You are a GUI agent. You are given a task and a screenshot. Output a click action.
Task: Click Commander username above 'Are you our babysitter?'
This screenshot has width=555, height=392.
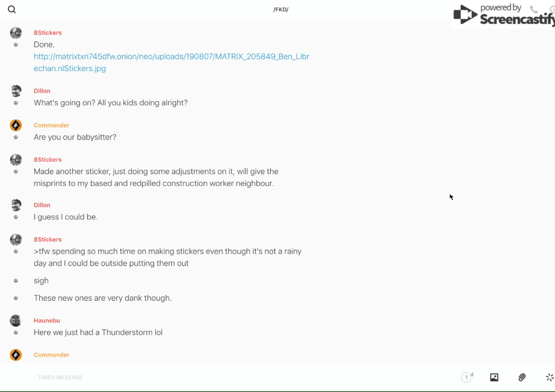[52, 125]
